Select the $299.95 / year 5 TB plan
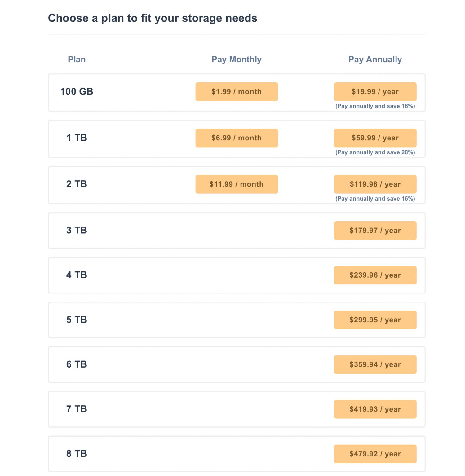This screenshot has height=476, width=465. [375, 320]
